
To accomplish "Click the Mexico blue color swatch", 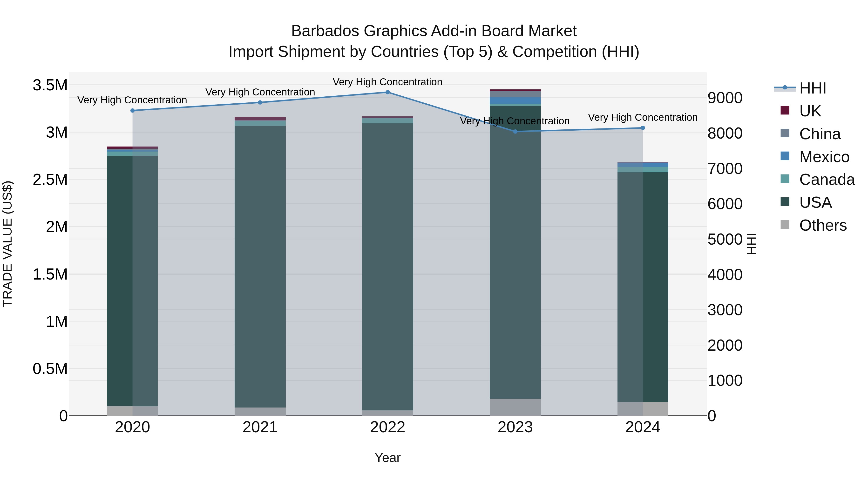I will coord(785,156).
